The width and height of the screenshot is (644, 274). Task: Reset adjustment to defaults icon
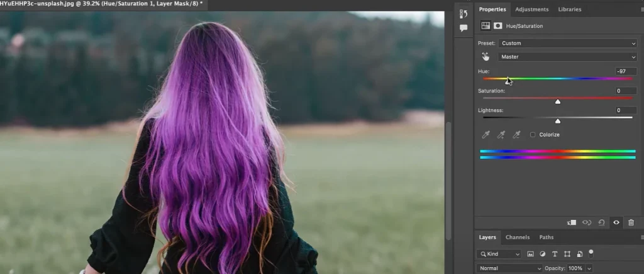point(602,222)
